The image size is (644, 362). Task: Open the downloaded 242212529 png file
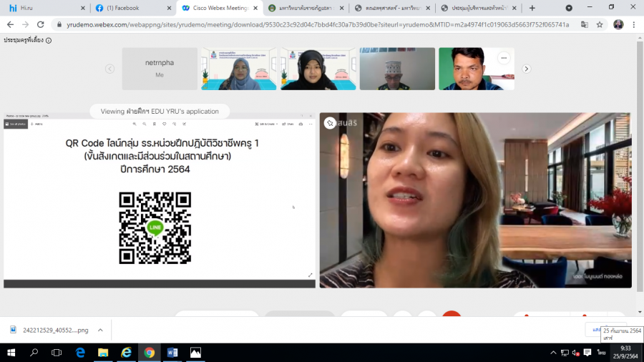49,330
